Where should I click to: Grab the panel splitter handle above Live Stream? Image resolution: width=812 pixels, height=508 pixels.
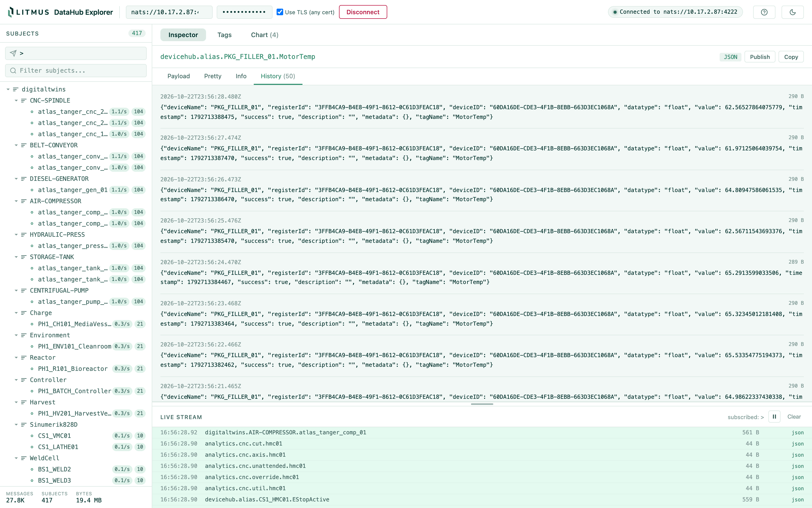[482, 404]
